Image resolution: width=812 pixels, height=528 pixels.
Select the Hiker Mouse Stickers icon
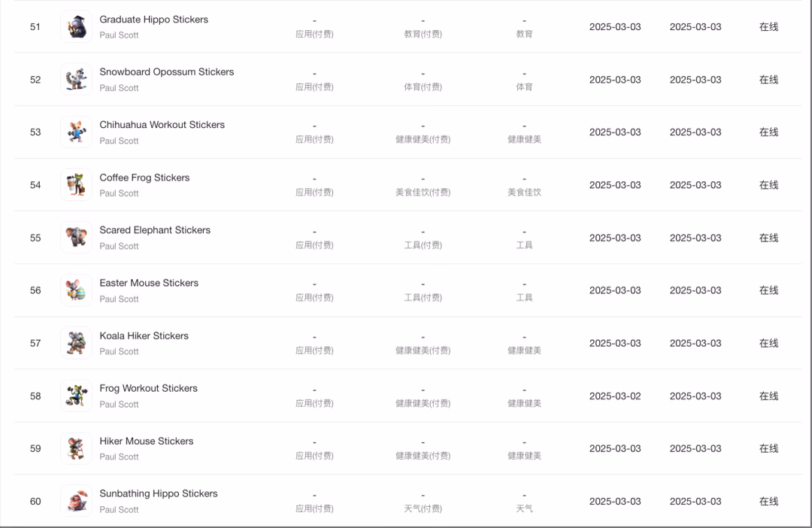76,448
